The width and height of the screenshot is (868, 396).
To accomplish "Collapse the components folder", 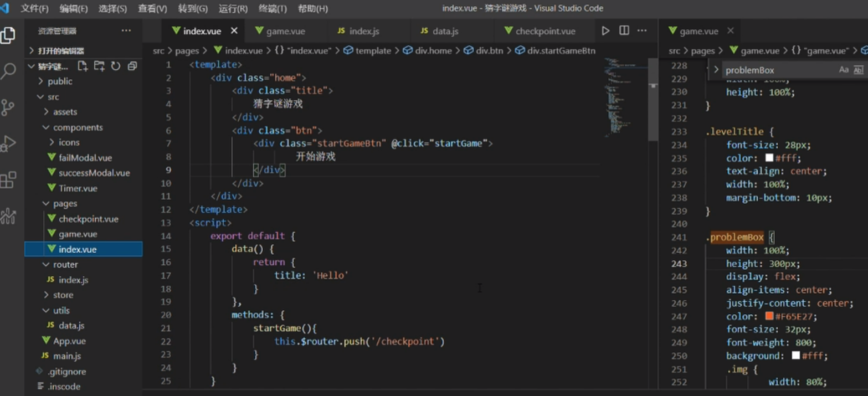I will click(78, 127).
